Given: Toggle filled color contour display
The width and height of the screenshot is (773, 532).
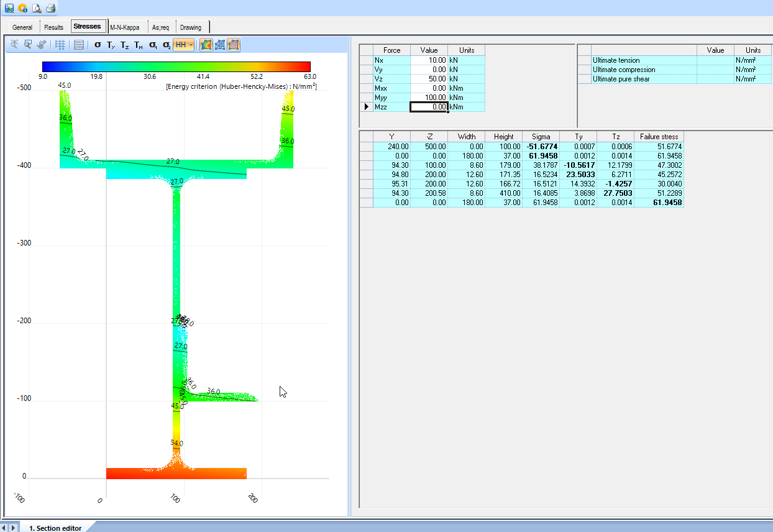Looking at the screenshot, I should (x=206, y=45).
